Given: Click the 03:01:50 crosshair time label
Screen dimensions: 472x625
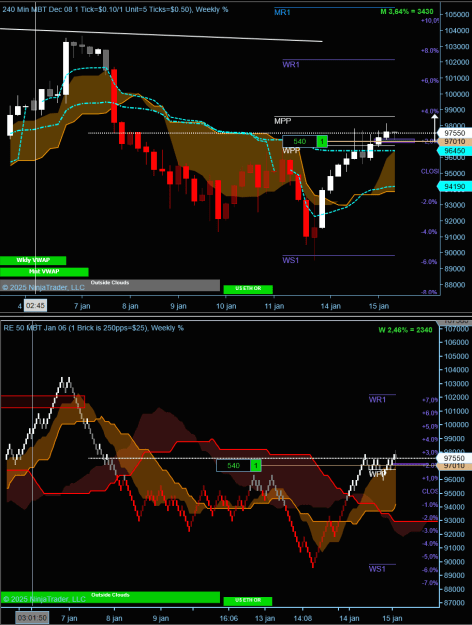Looking at the screenshot, I should (32, 618).
